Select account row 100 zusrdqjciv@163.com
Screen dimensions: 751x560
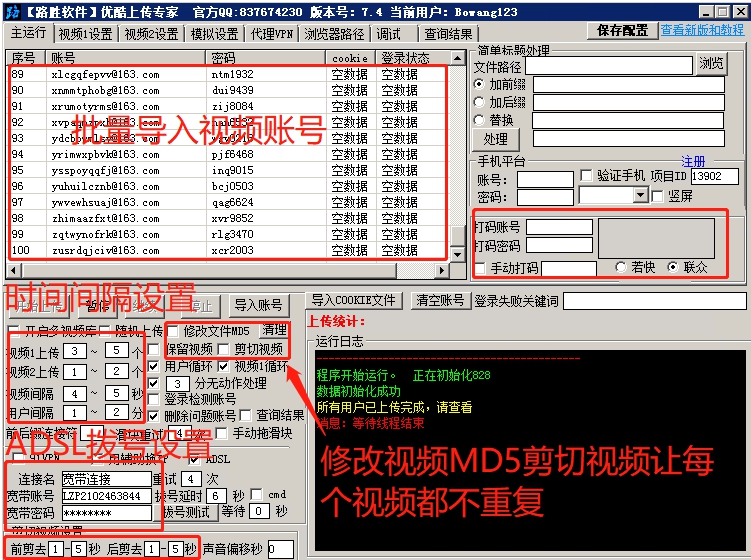(x=229, y=250)
